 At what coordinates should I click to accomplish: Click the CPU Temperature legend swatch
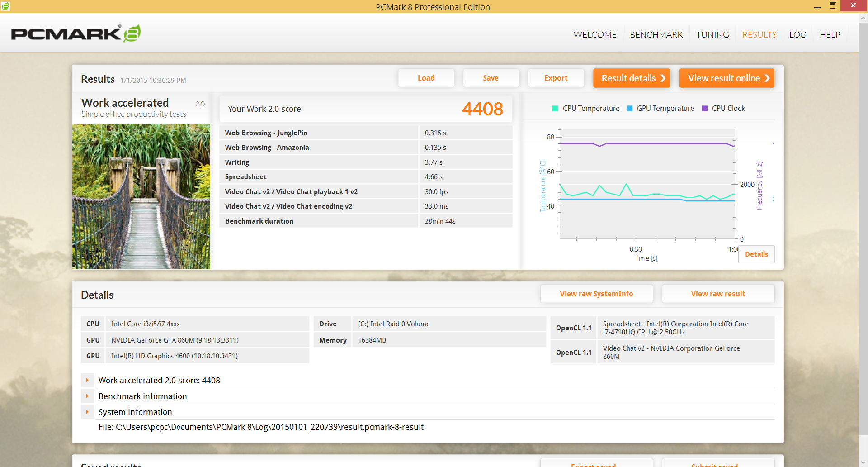(x=555, y=109)
